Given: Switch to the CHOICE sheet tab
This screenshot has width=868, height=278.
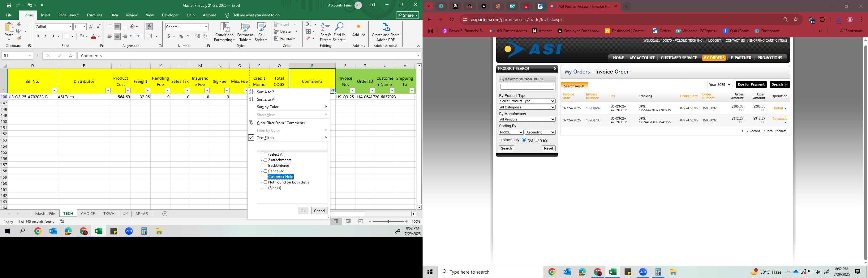Looking at the screenshot, I should pyautogui.click(x=88, y=214).
